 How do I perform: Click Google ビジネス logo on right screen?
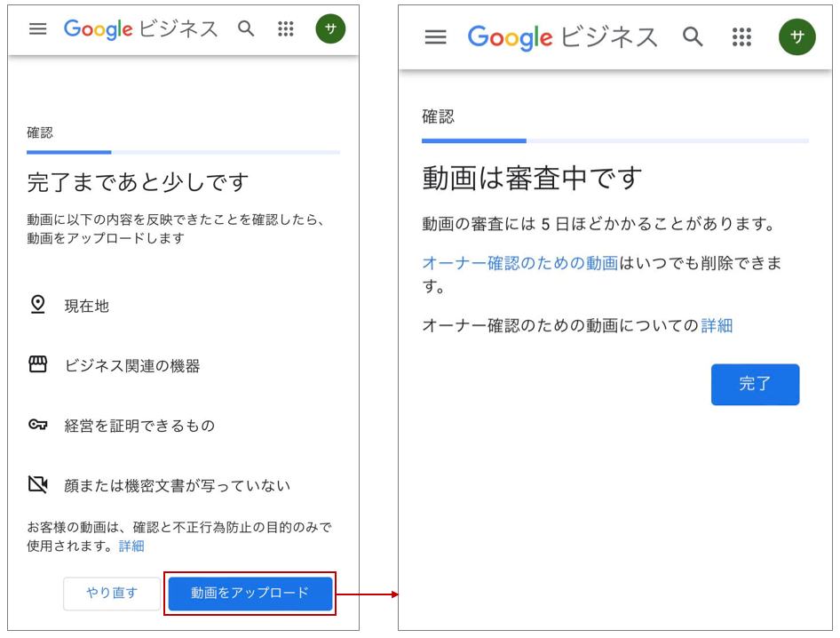562,36
